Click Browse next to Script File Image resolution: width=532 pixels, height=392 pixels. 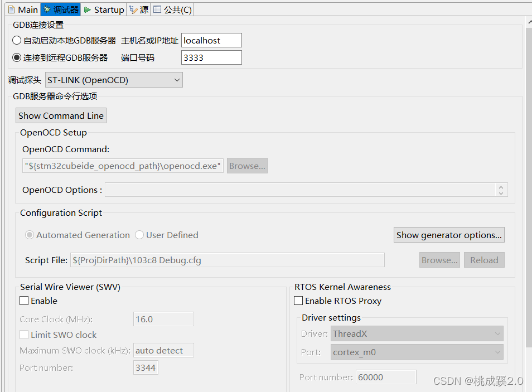(x=439, y=260)
